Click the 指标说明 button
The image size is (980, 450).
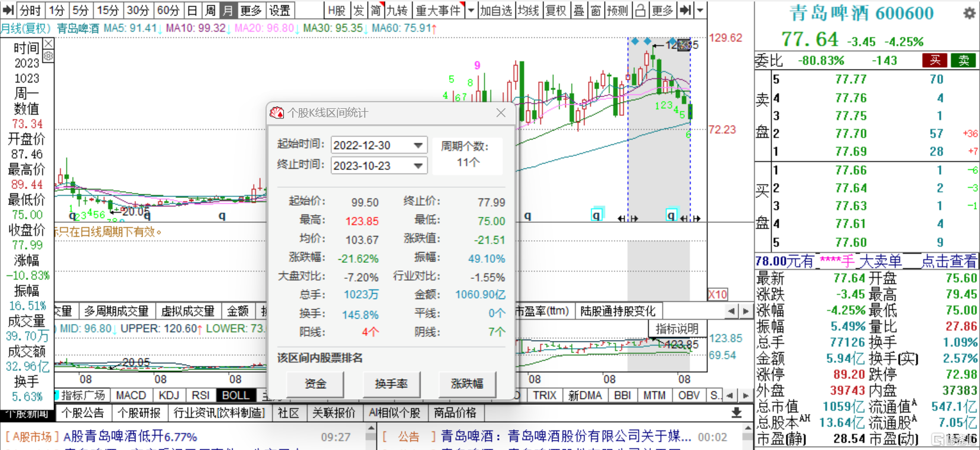[x=676, y=328]
